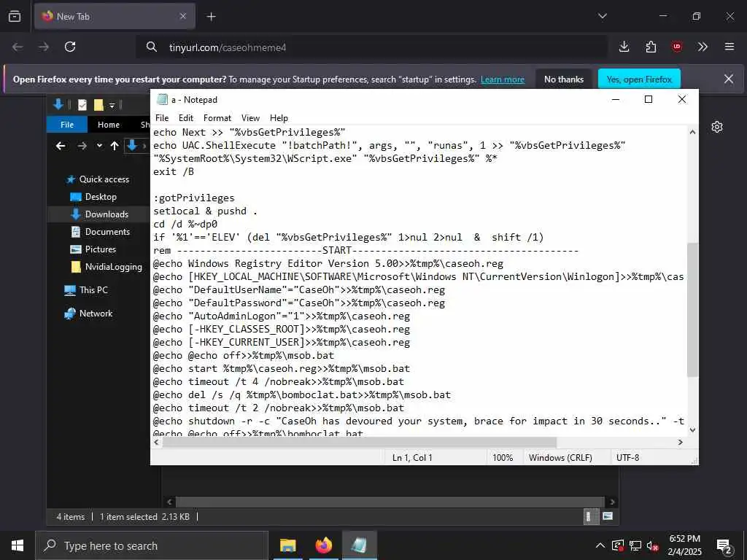Go back in Firefox navigation

(18, 47)
